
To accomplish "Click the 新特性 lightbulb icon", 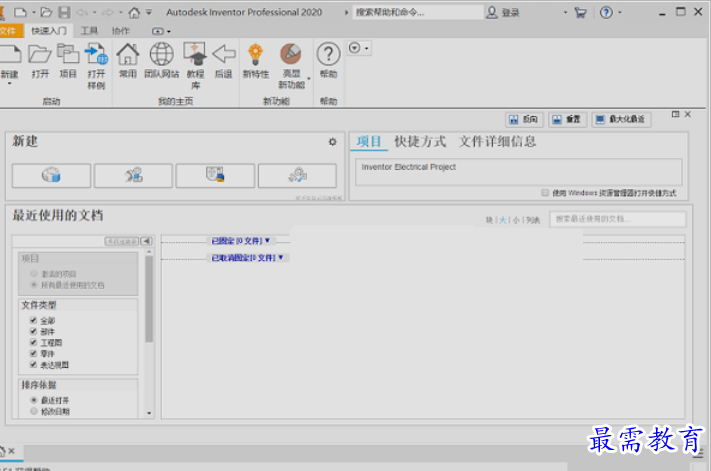I will (256, 54).
